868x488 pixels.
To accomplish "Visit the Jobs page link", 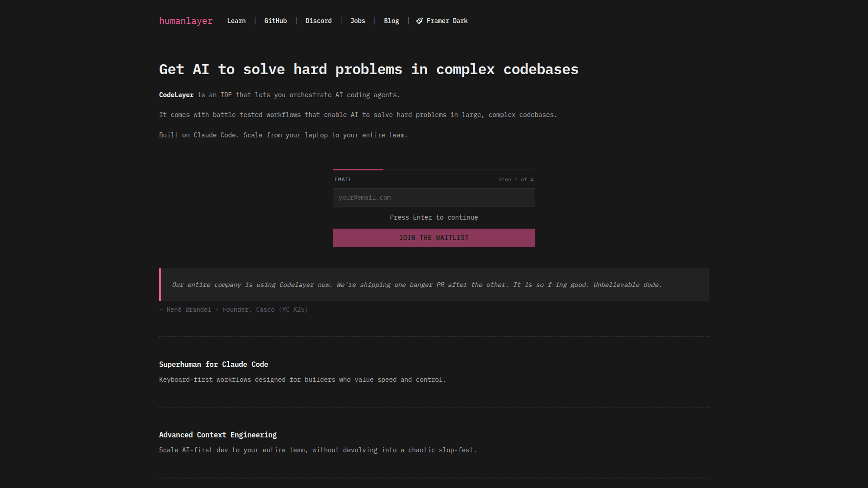I will pos(357,21).
